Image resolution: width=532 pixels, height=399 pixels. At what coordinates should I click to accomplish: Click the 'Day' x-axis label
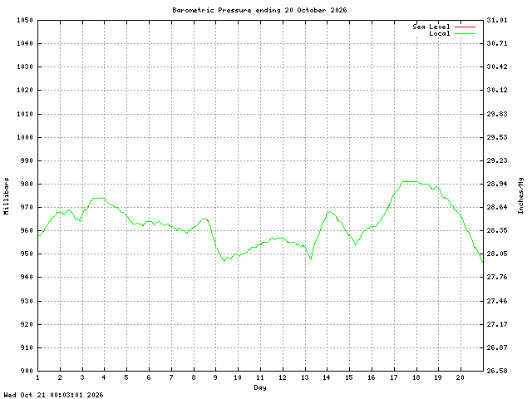260,387
